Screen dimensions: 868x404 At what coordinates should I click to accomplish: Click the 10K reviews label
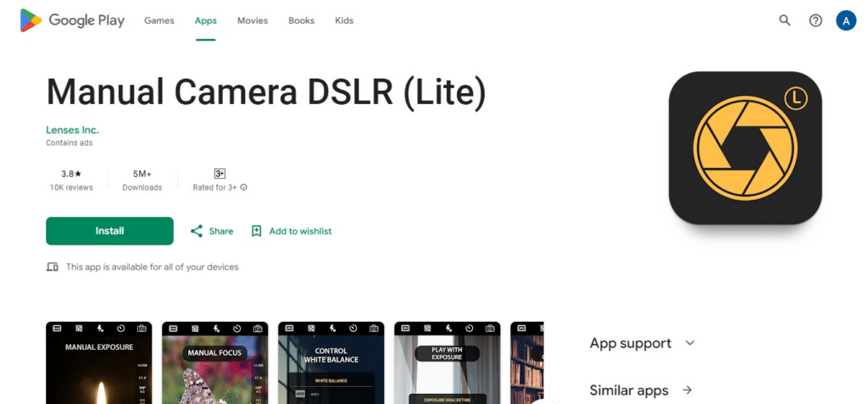pos(71,188)
